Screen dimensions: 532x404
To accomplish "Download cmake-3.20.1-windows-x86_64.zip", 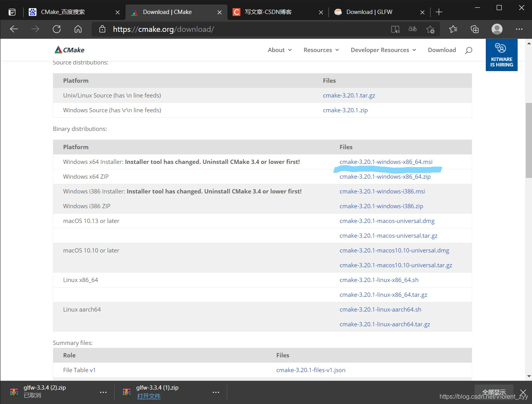I will coord(385,177).
